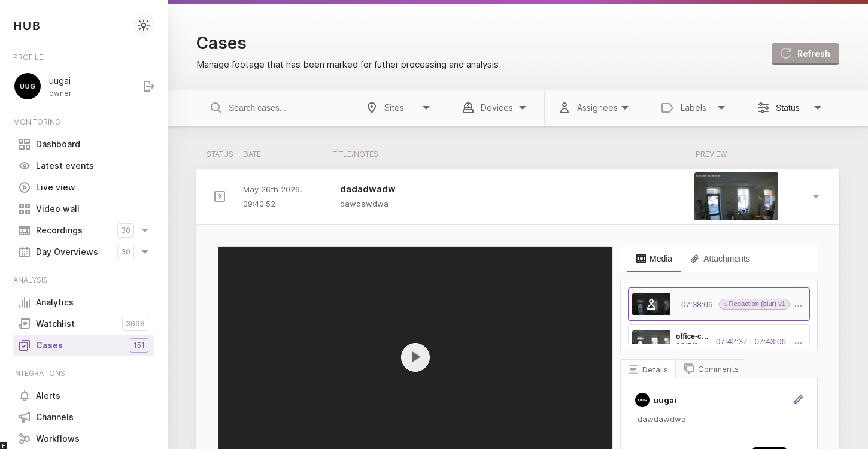
Task: Switch to the Details tab
Action: tap(648, 369)
